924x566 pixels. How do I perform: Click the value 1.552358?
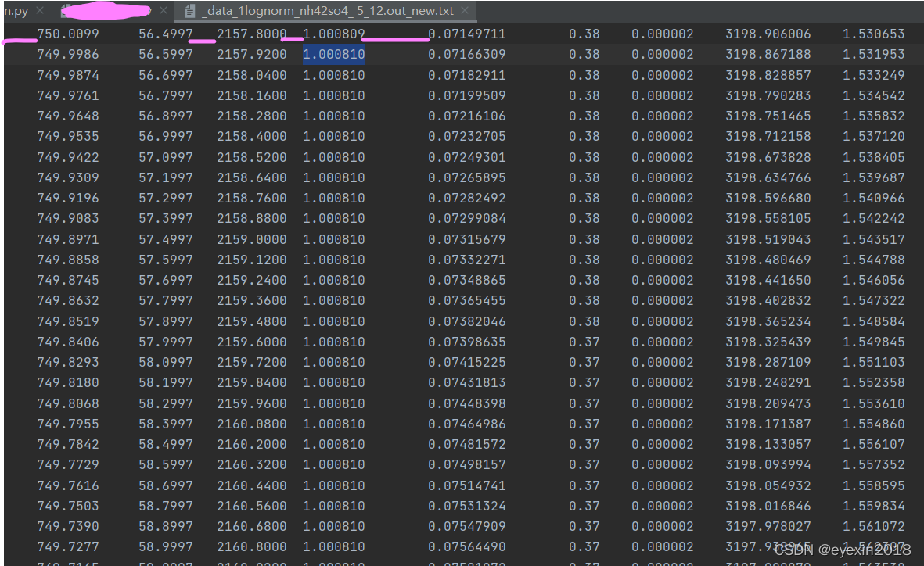pos(873,383)
